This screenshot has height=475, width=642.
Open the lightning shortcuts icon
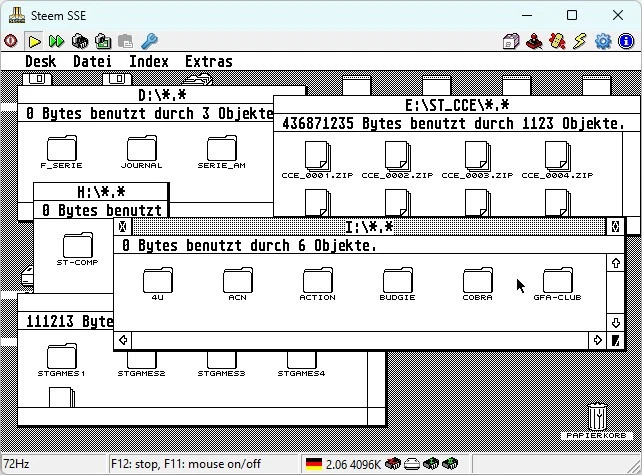pyautogui.click(x=580, y=41)
